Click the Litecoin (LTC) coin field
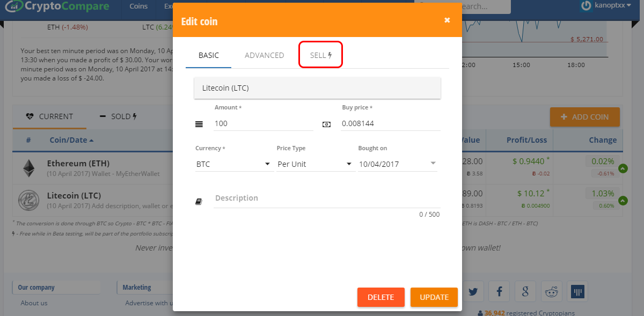 (317, 88)
